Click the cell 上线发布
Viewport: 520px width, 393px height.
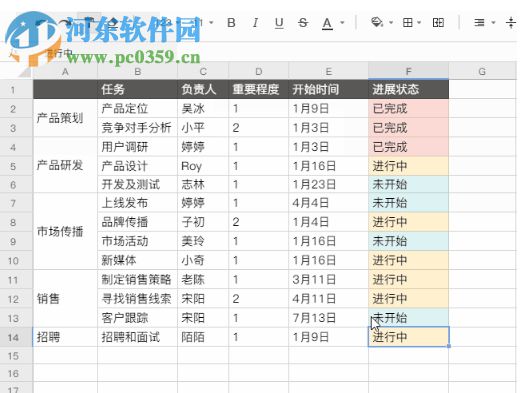[x=137, y=203]
